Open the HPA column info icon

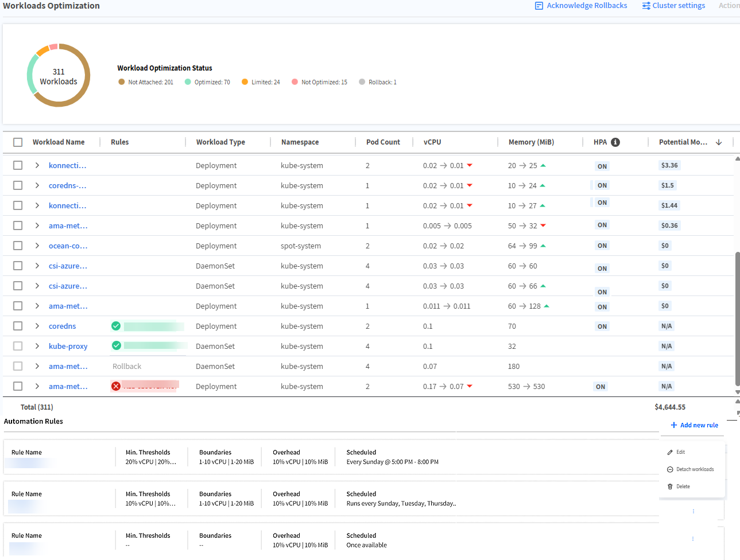point(615,141)
